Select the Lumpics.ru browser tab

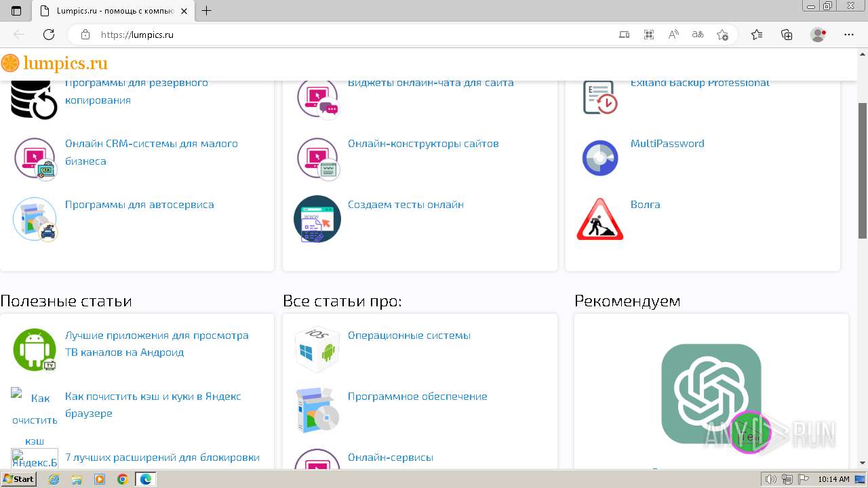[113, 11]
